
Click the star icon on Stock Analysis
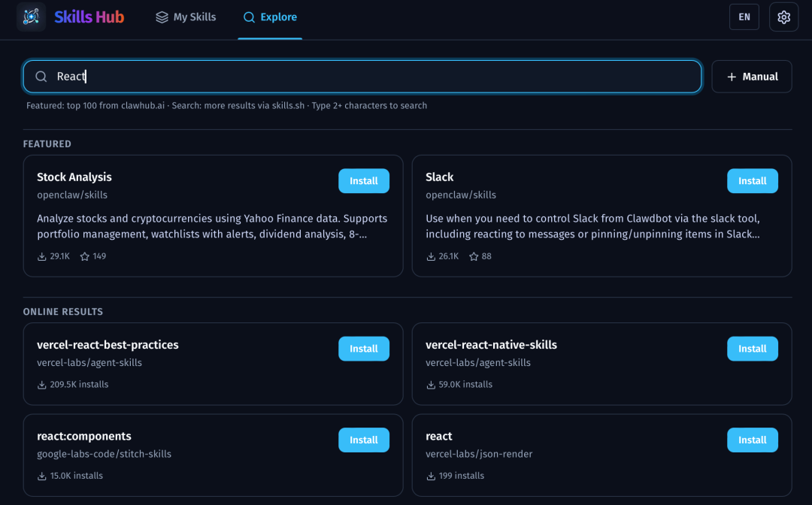(85, 256)
